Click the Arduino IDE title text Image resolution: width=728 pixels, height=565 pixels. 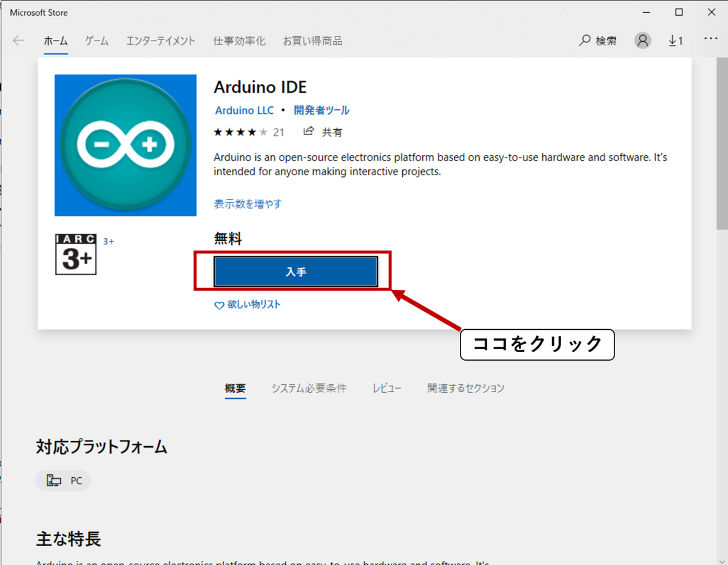(260, 87)
